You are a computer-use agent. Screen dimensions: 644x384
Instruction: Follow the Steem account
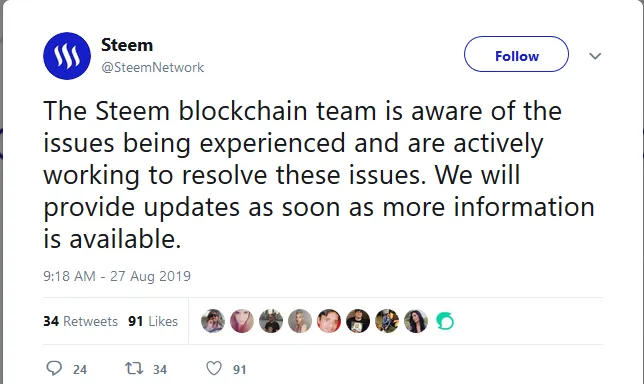(516, 54)
